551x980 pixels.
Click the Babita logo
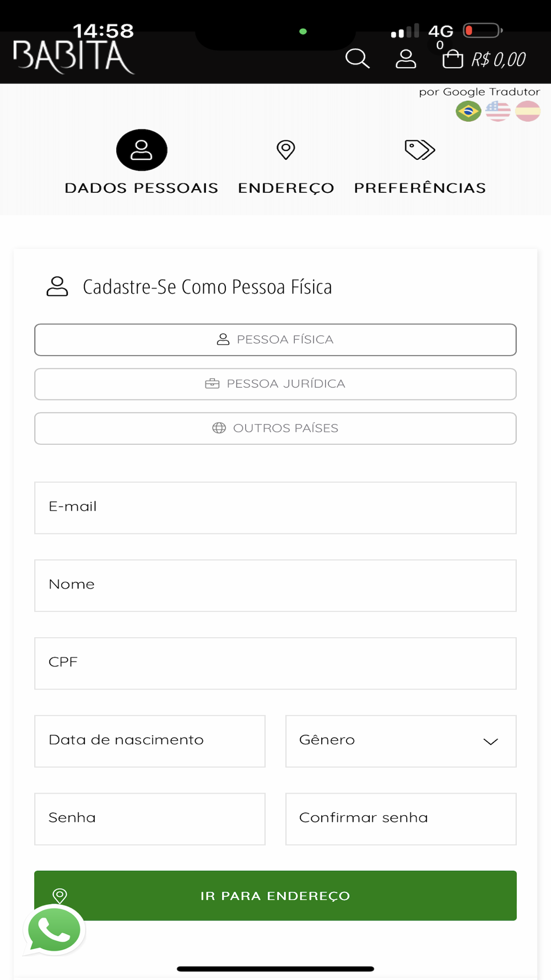[73, 56]
